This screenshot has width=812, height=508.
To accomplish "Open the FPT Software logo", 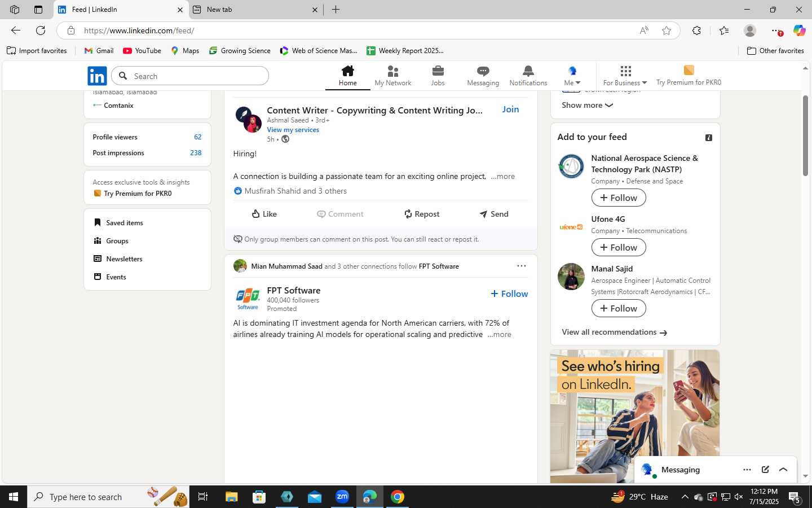I will (248, 298).
